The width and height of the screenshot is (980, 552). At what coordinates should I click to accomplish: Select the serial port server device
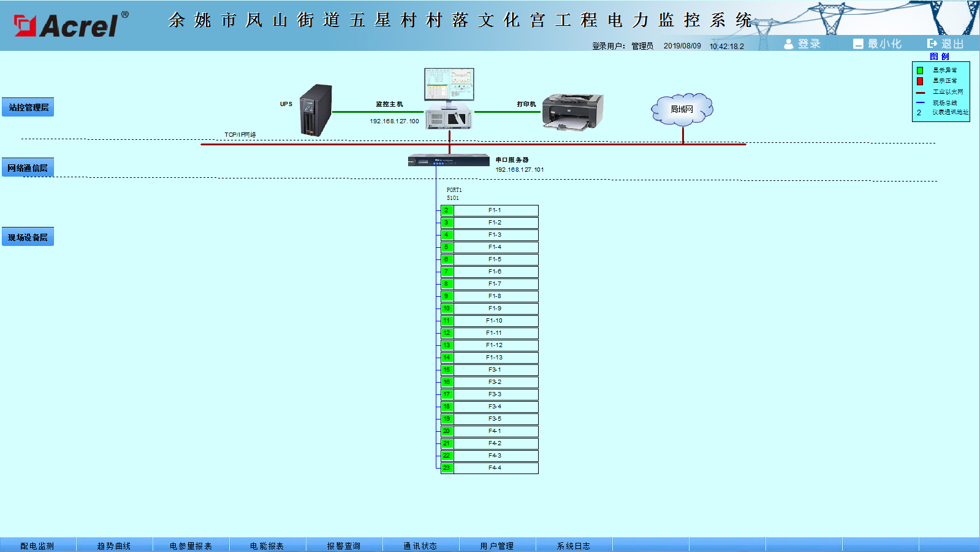(x=449, y=161)
